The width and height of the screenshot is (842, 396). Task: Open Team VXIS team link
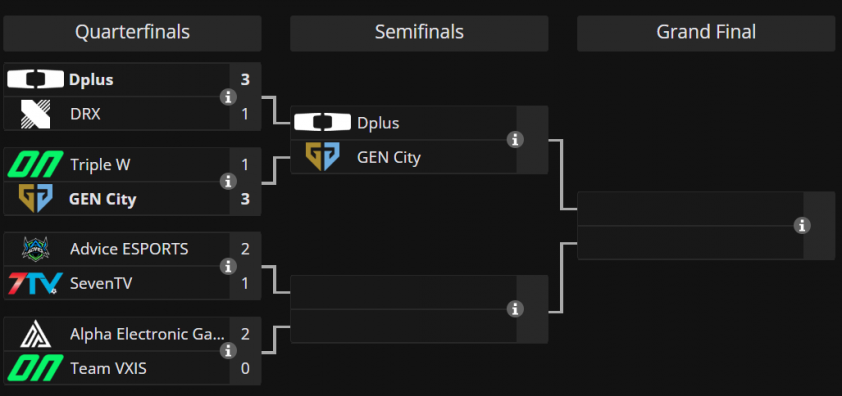108,369
